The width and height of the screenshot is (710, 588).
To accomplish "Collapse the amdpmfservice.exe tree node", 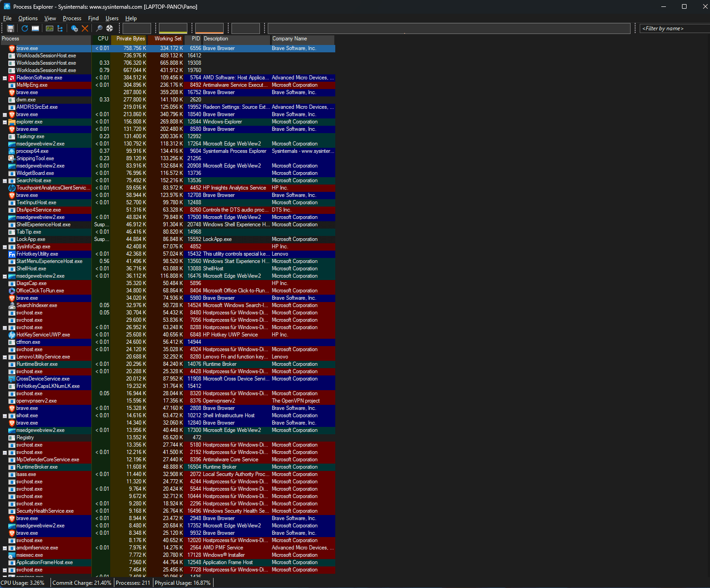I will point(5,548).
